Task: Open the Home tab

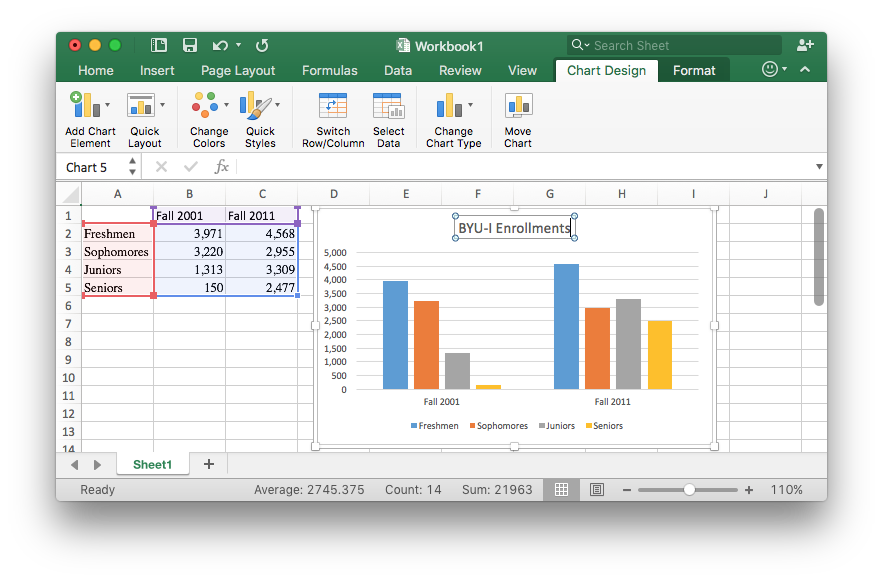Action: click(x=96, y=70)
